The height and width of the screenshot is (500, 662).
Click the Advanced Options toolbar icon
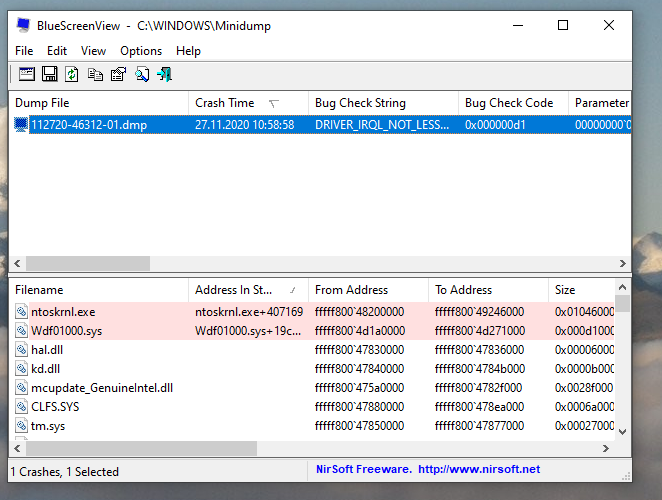click(x=27, y=74)
